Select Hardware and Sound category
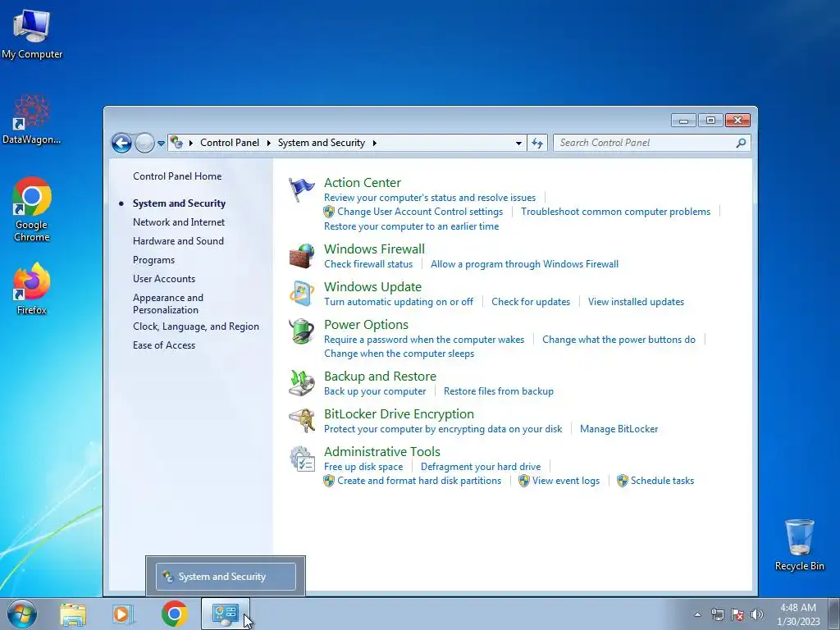The image size is (840, 630). (x=178, y=241)
